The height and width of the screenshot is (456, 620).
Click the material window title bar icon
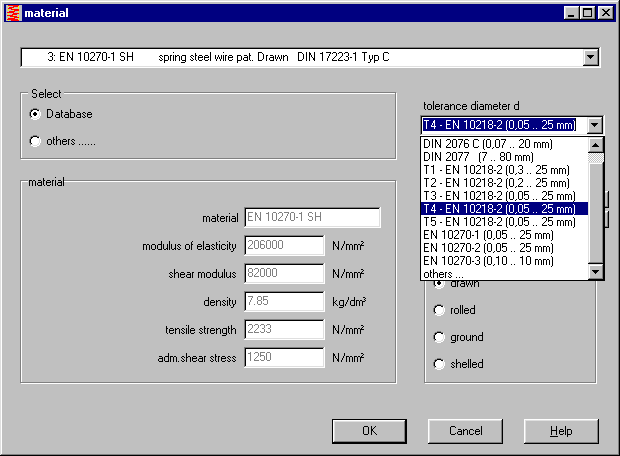pyautogui.click(x=12, y=12)
